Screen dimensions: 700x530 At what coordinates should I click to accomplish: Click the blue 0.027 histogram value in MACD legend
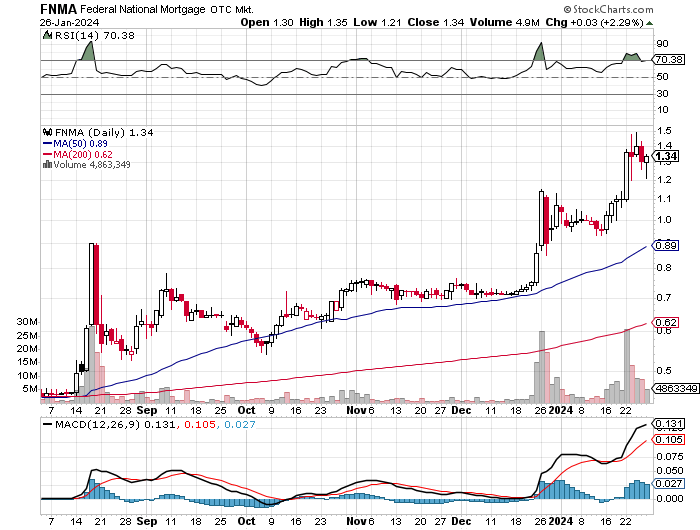(x=240, y=424)
